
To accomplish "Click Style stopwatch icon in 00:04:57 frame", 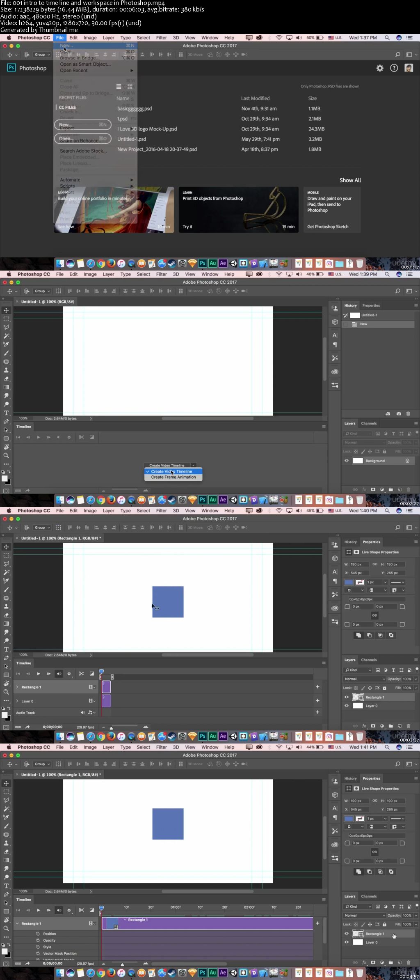I will 38,947.
